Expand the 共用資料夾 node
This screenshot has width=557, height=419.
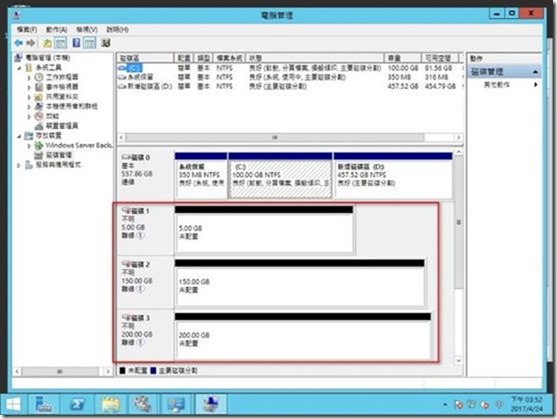[x=29, y=97]
